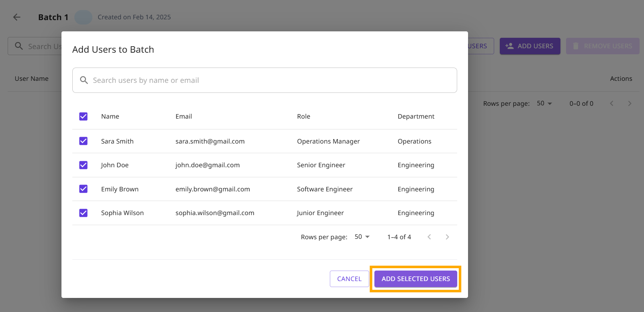Click the trash icon on Remove Users

(x=576, y=46)
